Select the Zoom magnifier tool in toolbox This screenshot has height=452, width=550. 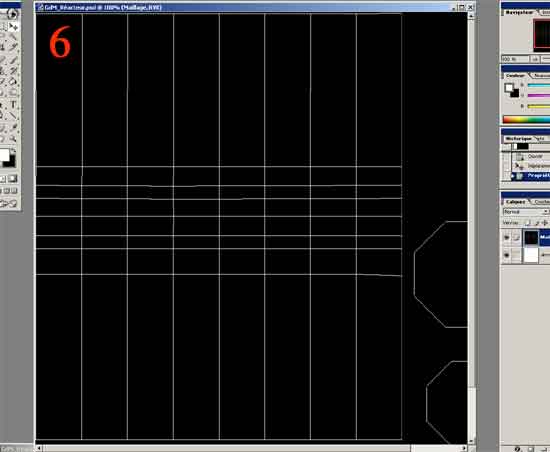[14, 139]
